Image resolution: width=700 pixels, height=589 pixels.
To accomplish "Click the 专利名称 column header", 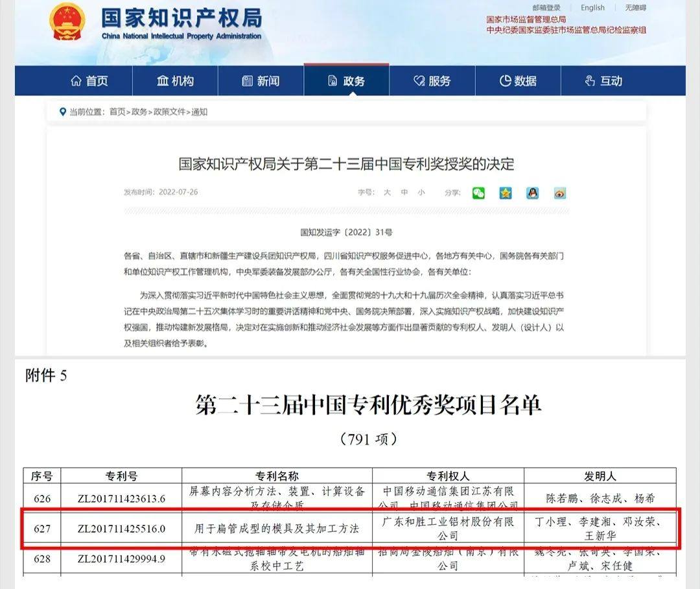I will 277,476.
